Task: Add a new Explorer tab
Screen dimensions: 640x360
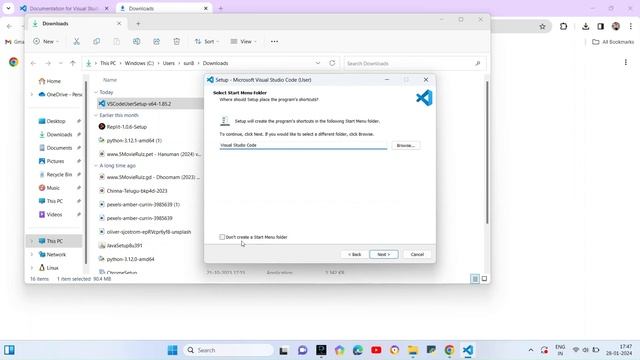Action: (x=138, y=24)
